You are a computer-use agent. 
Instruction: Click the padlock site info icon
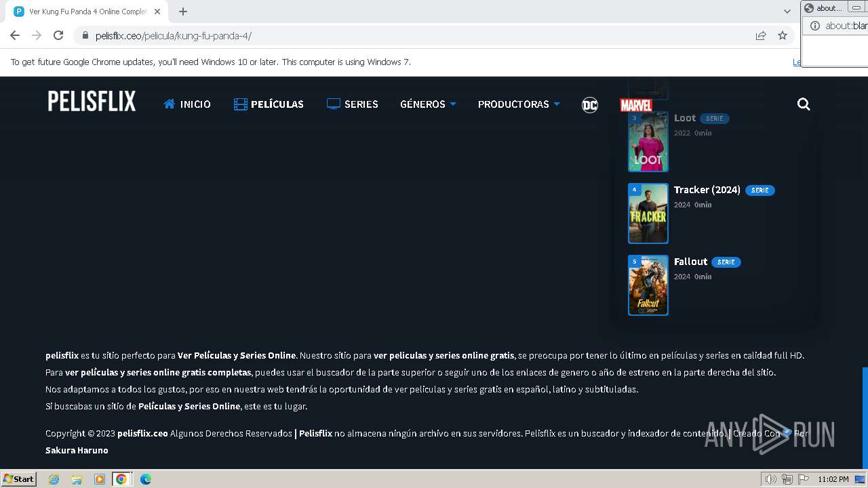[x=85, y=35]
